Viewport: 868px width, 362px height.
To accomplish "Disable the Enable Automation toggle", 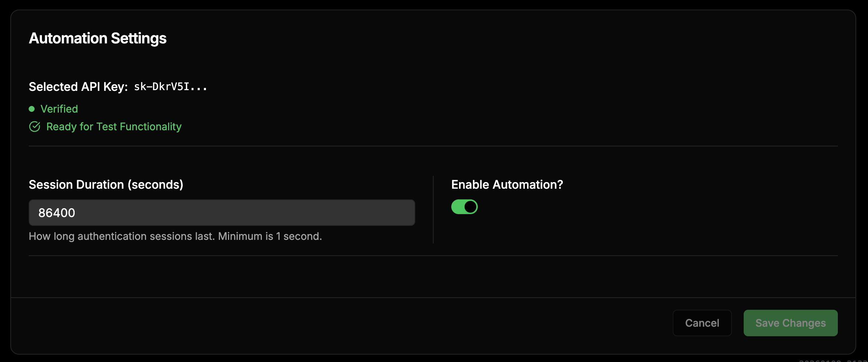I will [465, 207].
